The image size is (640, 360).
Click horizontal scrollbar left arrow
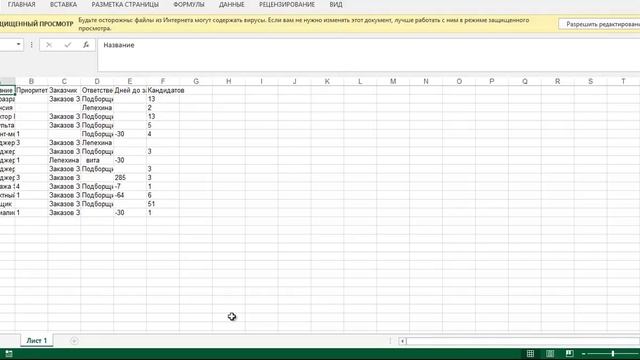coord(402,341)
